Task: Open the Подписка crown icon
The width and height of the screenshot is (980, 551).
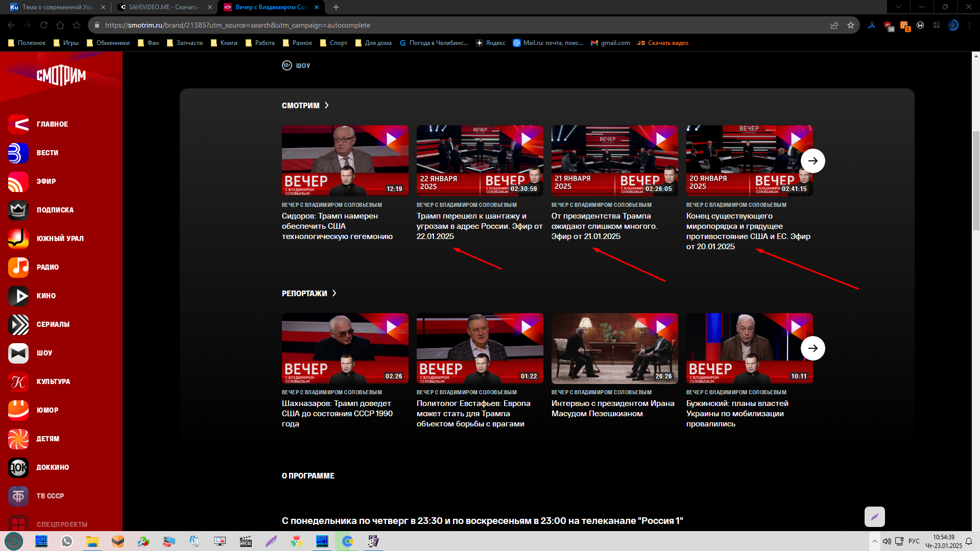Action: (18, 210)
